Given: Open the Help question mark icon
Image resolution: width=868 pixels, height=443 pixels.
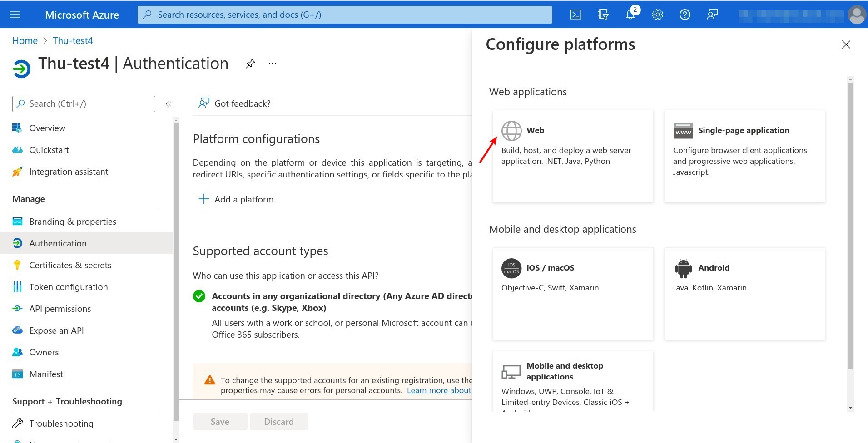Looking at the screenshot, I should (x=684, y=15).
